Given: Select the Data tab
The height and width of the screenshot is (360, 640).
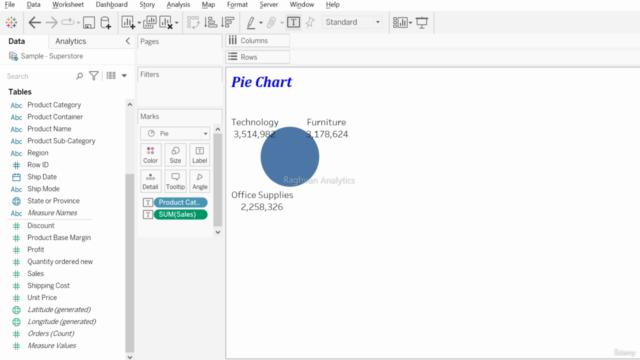Looking at the screenshot, I should pos(17,41).
